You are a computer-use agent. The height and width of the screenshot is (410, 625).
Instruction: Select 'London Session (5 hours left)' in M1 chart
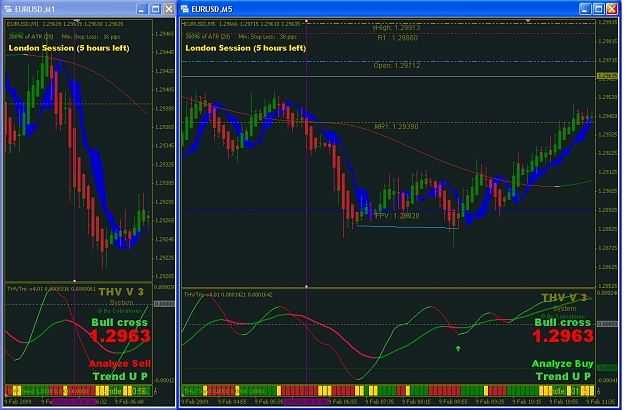point(69,48)
